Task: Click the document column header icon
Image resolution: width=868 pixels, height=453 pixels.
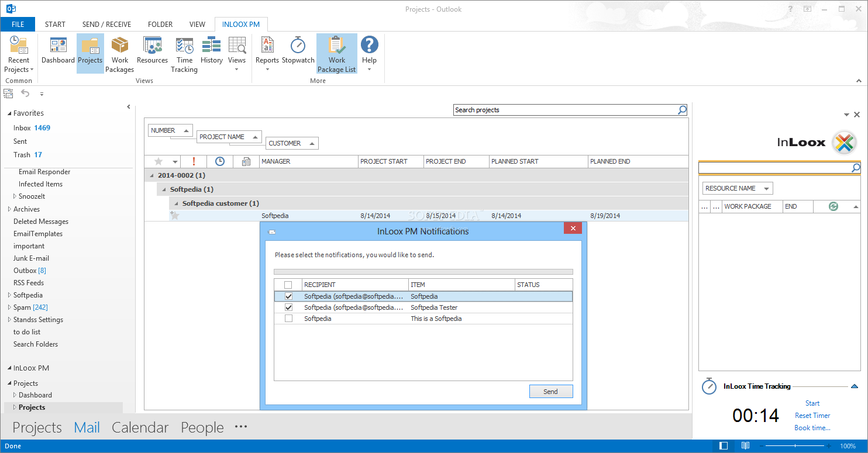Action: (x=246, y=161)
